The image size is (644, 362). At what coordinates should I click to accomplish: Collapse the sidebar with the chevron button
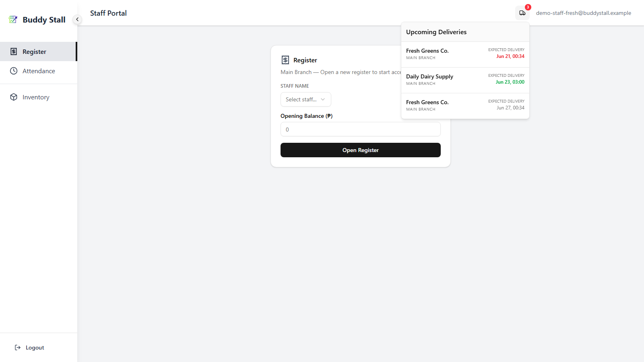tap(77, 19)
